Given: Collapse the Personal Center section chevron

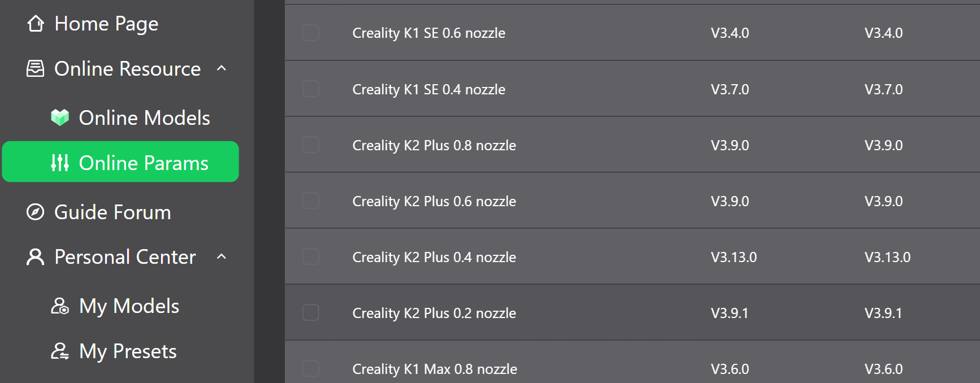Looking at the screenshot, I should point(222,256).
